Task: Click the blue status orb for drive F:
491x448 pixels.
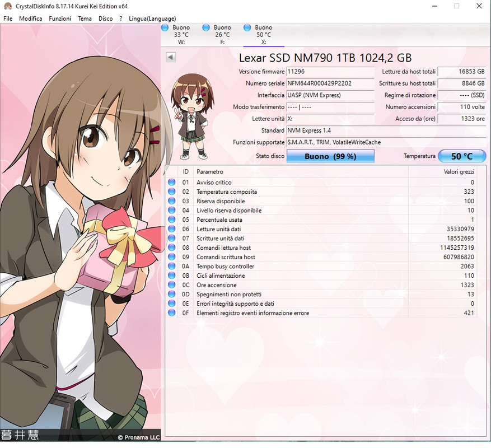Action: coord(206,28)
